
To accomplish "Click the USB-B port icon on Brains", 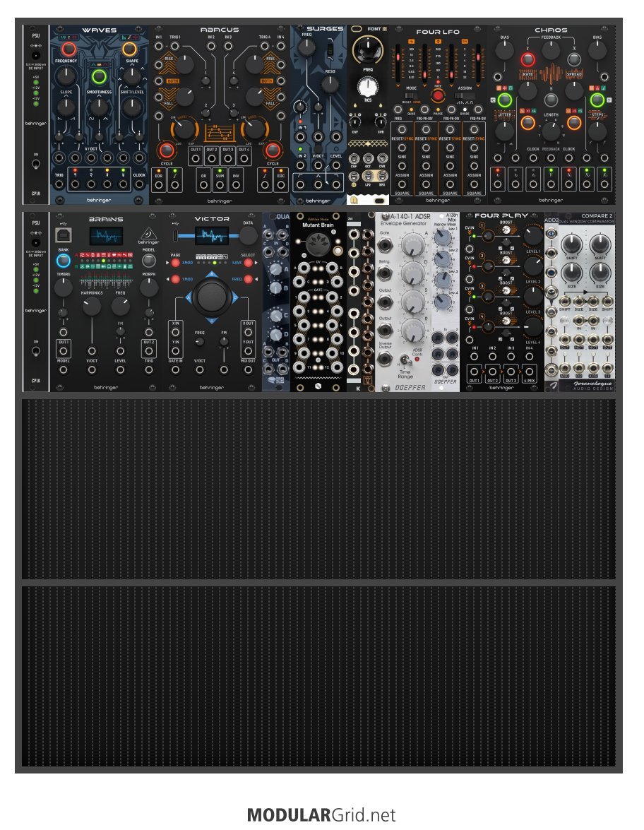I will [x=64, y=235].
